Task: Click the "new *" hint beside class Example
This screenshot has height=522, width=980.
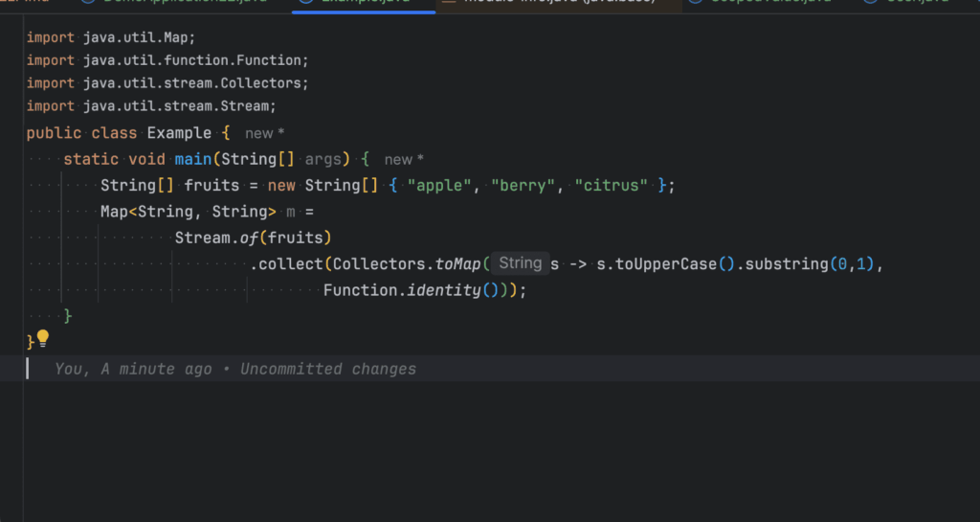Action: [265, 133]
